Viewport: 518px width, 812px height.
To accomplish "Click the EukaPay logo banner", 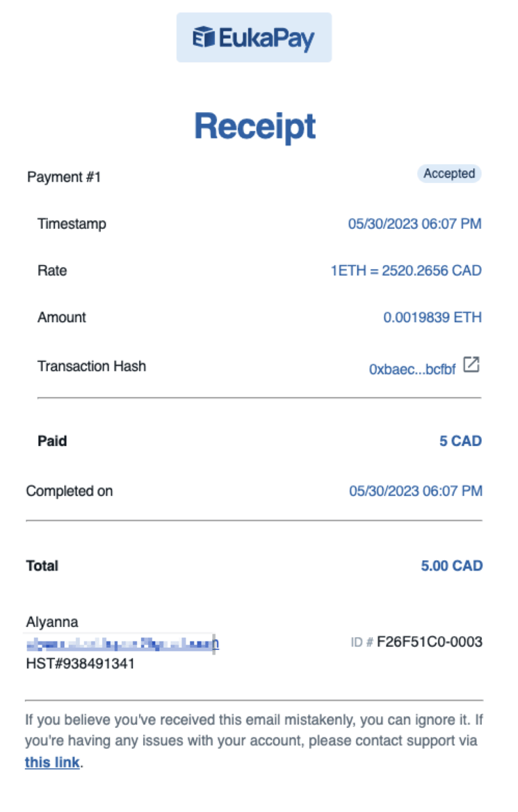I will (254, 38).
